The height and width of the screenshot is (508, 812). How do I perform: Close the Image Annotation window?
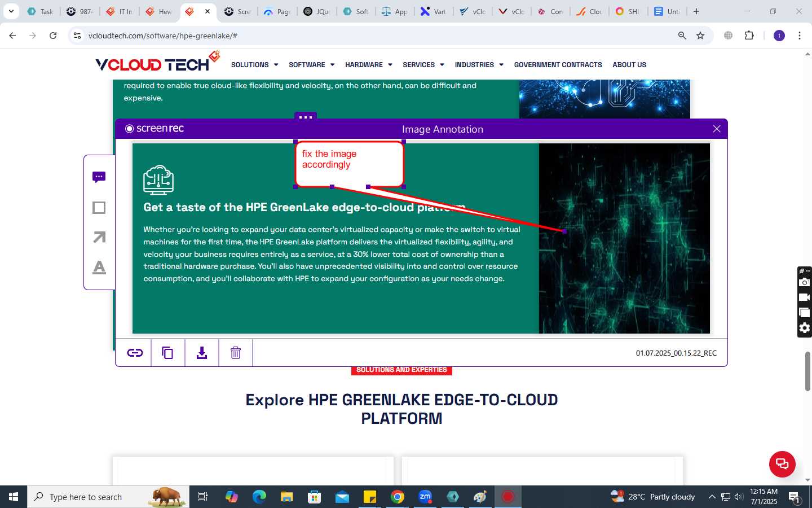717,129
